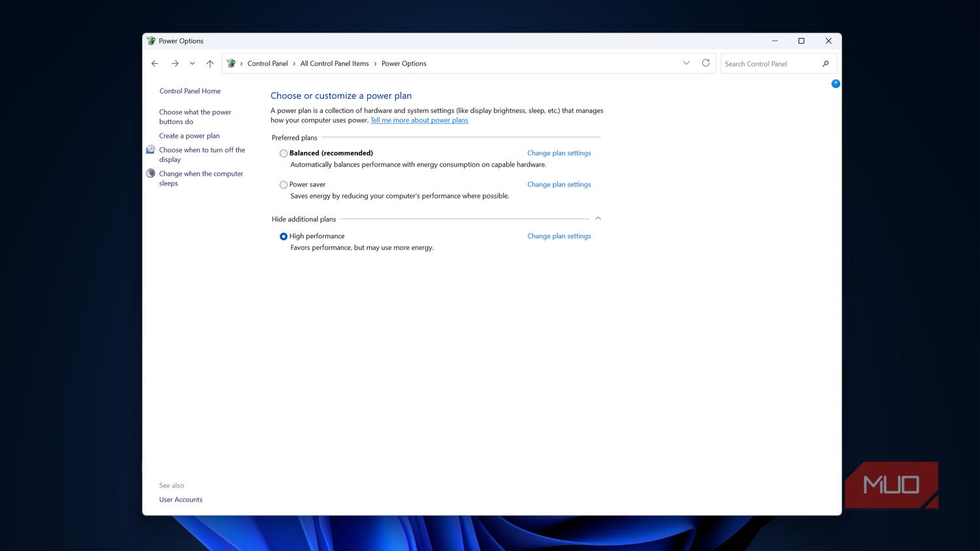Click the address bar Control Panel icon

click(231, 63)
